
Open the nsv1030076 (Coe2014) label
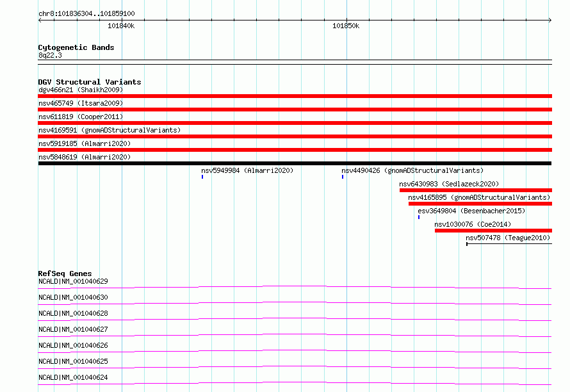click(x=473, y=224)
